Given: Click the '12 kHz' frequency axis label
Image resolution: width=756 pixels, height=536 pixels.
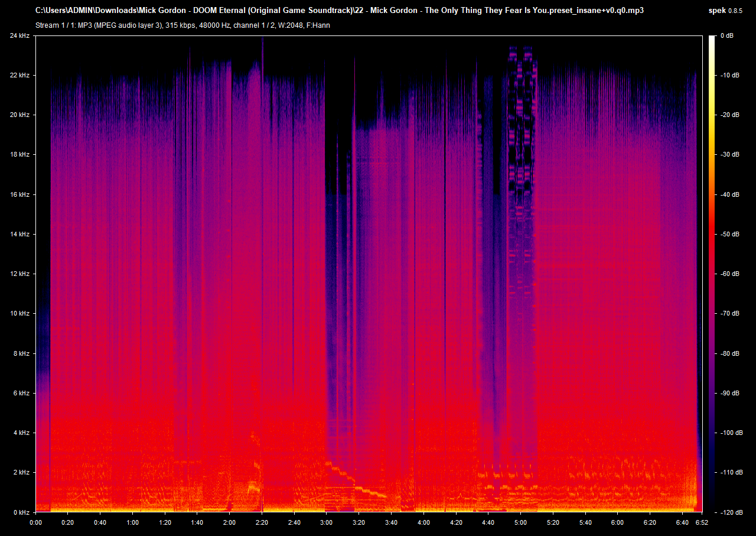Looking at the screenshot, I should coord(19,274).
